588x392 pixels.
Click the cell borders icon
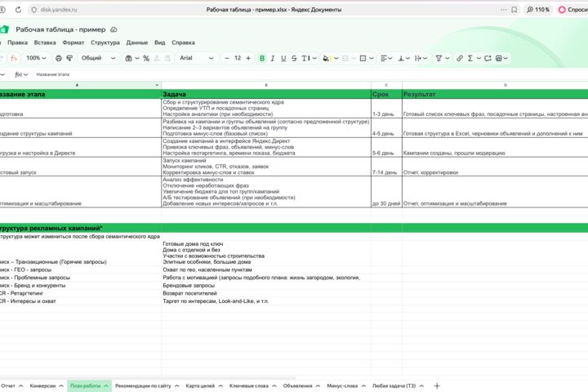tap(363, 58)
